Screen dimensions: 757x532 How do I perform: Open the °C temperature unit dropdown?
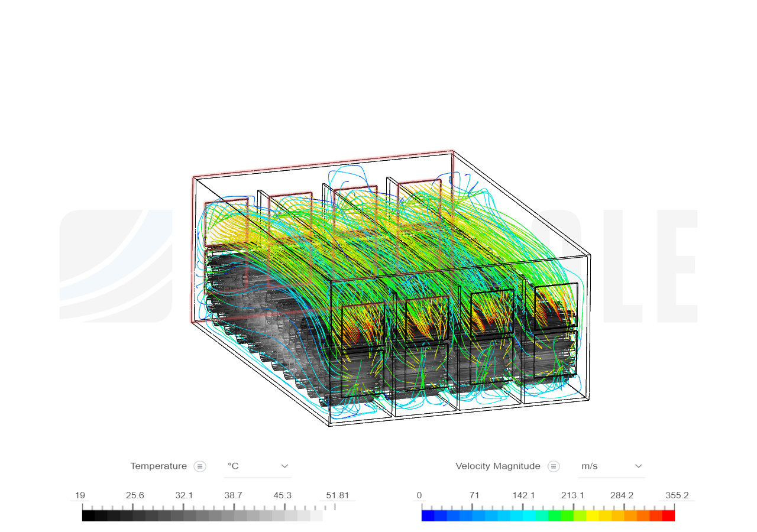tap(258, 466)
